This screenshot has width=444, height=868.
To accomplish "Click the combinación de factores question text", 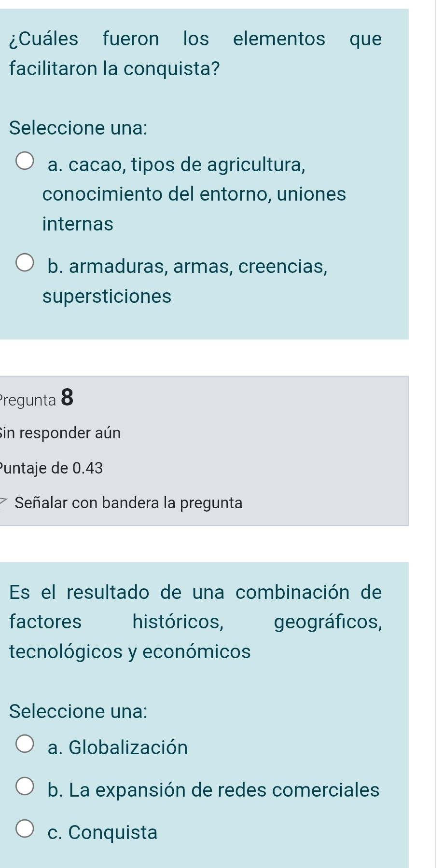I will click(x=195, y=622).
